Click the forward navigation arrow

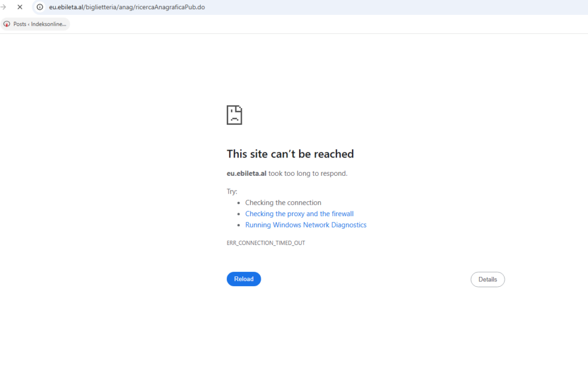[x=3, y=7]
